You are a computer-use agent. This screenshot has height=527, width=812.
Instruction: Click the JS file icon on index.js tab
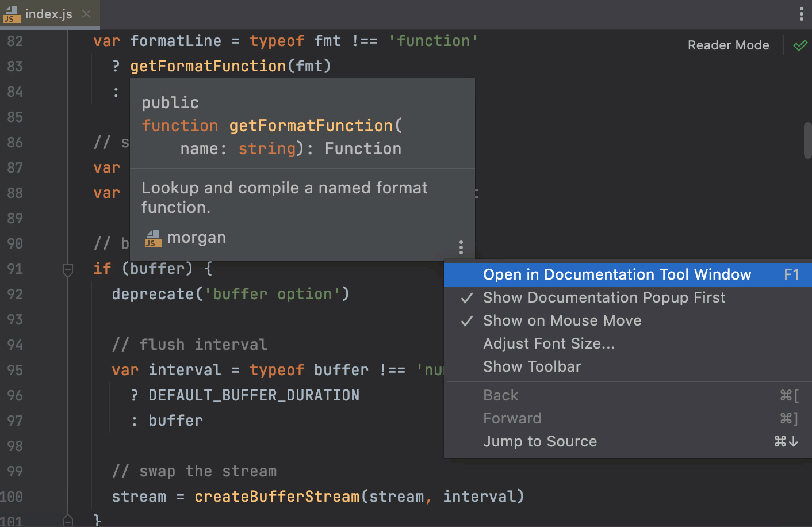(12, 14)
